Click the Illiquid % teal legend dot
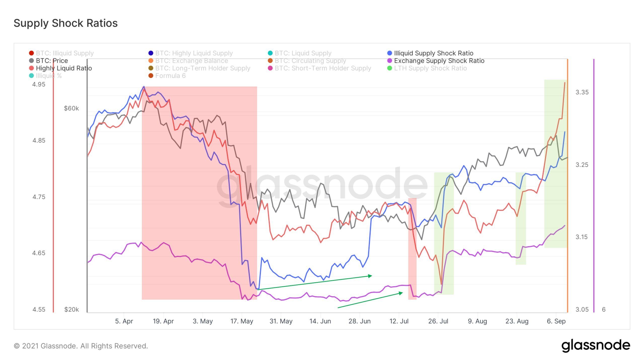The image size is (644, 362). tap(31, 76)
